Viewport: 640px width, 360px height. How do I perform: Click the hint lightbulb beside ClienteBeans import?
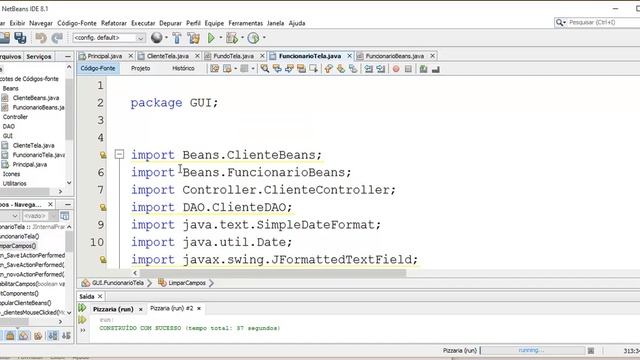(x=103, y=155)
